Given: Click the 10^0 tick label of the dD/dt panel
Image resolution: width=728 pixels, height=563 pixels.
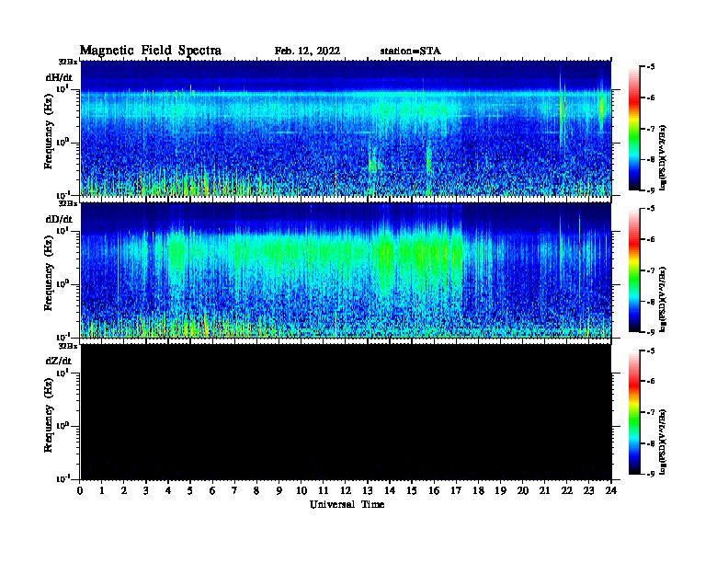Looking at the screenshot, I should [x=63, y=283].
